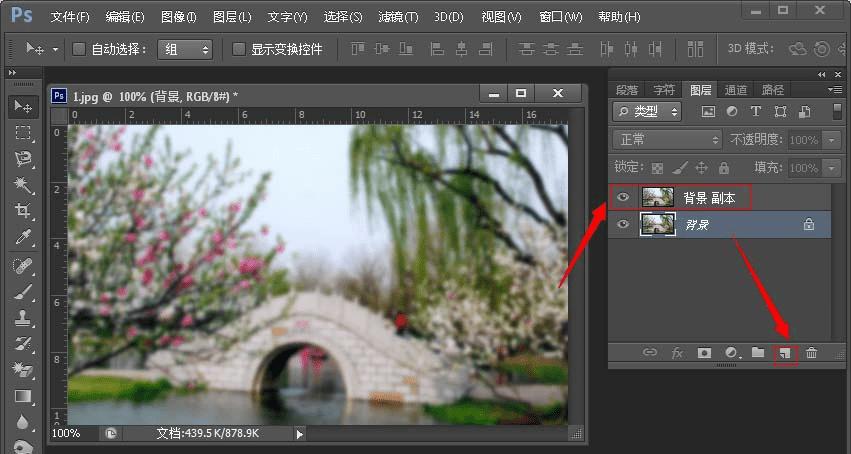Collapse the panel dock double arrows
851x454 pixels.
822,74
